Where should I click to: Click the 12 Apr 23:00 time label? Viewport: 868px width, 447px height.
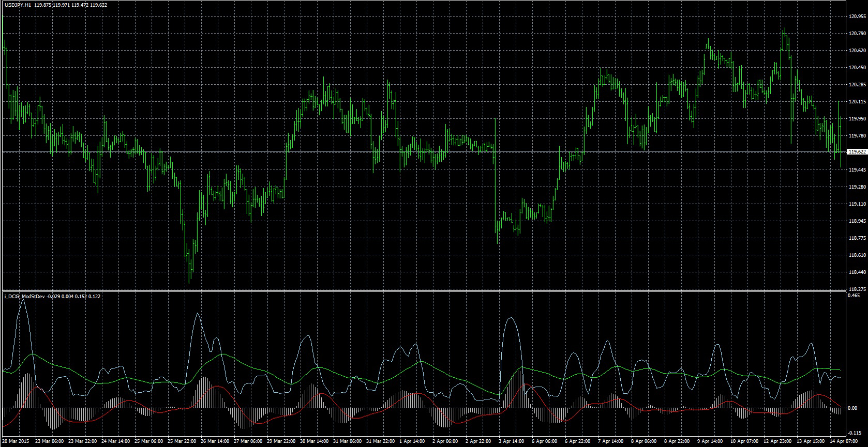point(778,441)
